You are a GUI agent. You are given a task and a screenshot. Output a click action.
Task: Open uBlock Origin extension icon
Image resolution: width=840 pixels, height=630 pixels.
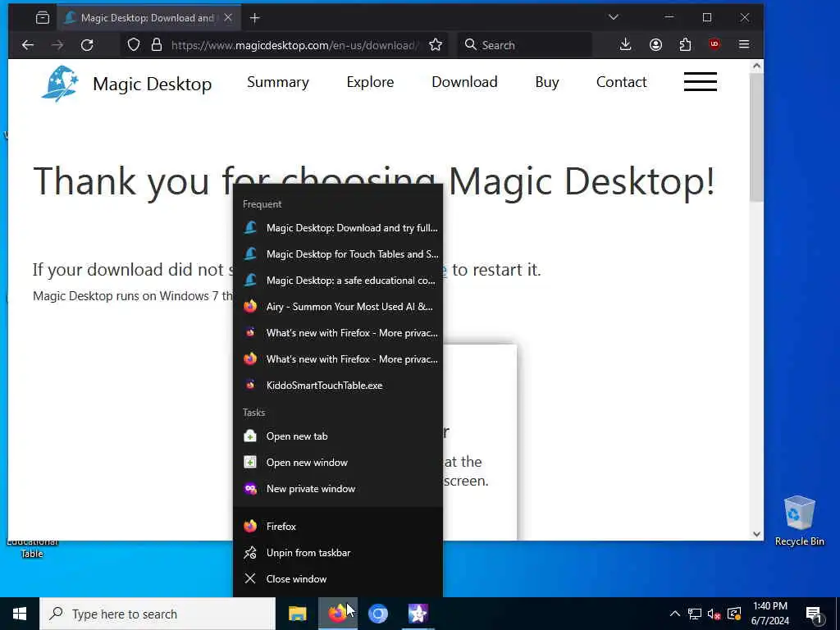coord(714,44)
